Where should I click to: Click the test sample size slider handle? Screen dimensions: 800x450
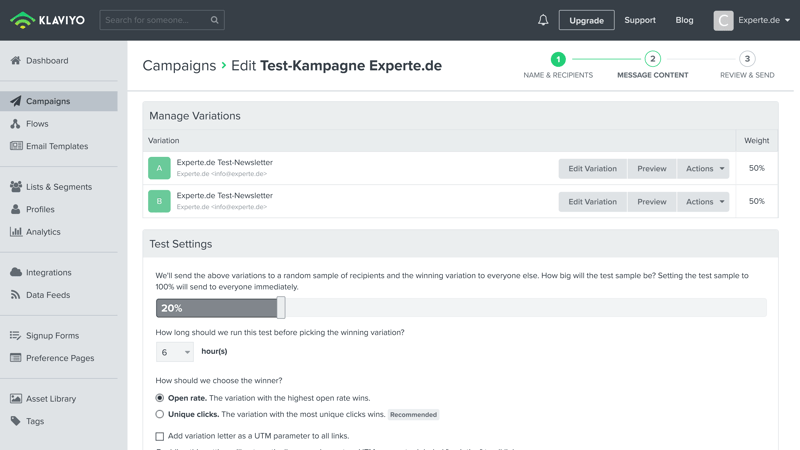281,308
